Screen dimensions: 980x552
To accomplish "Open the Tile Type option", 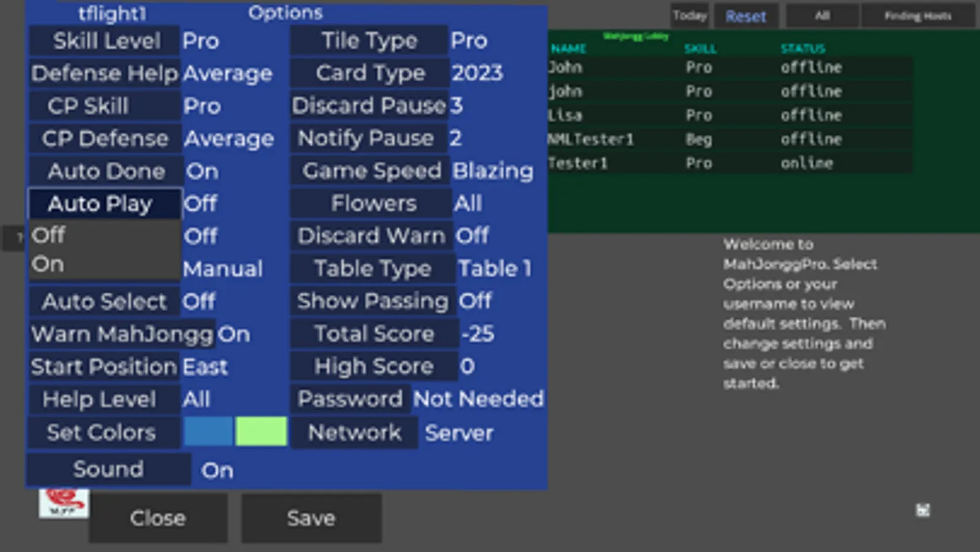I will click(369, 40).
